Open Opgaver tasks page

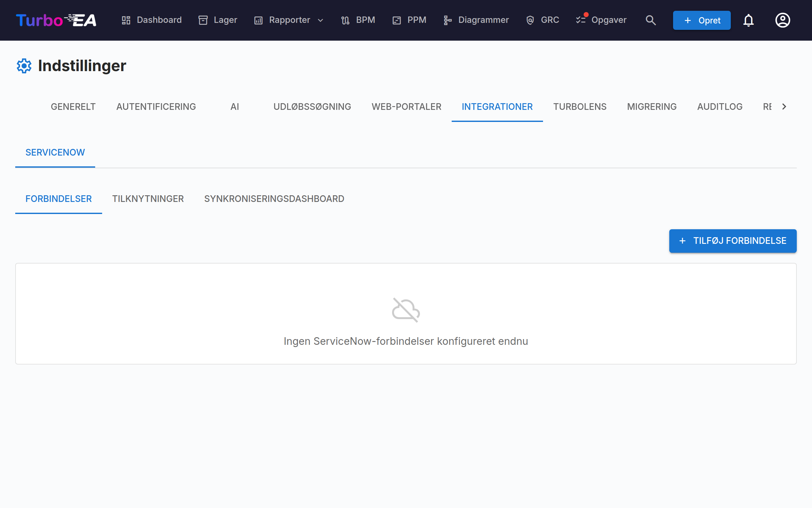[x=601, y=20]
